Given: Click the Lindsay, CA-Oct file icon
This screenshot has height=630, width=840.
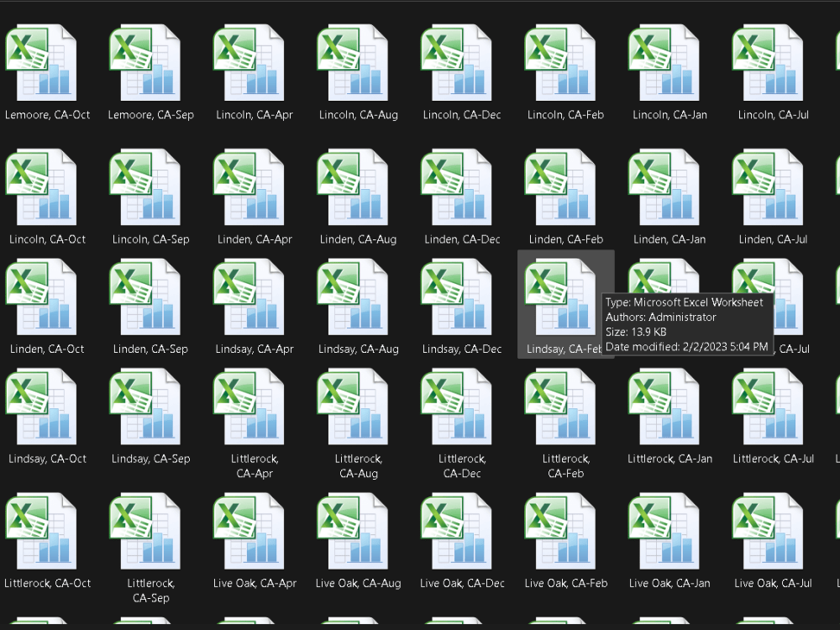Looking at the screenshot, I should (41, 407).
